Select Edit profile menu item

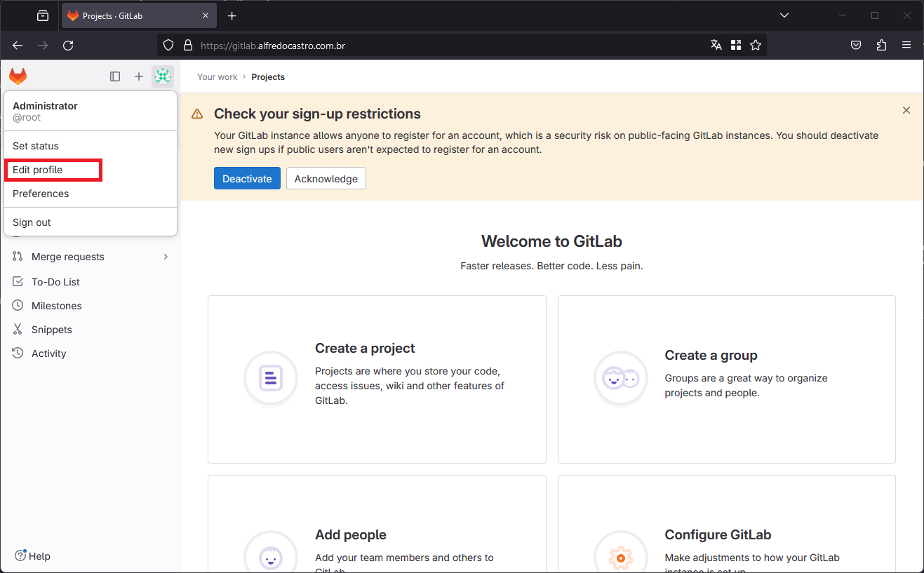click(x=90, y=170)
